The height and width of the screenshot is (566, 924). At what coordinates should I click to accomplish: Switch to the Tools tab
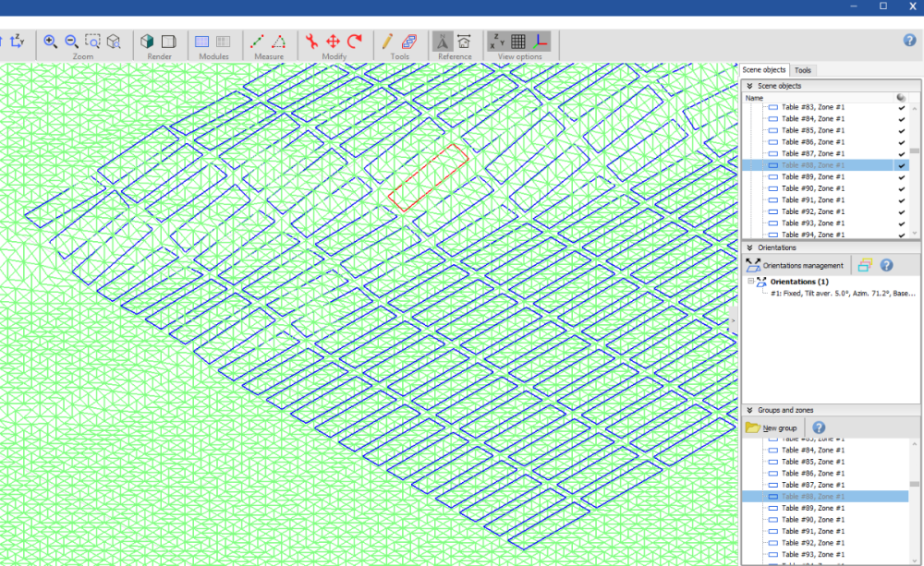pyautogui.click(x=803, y=70)
